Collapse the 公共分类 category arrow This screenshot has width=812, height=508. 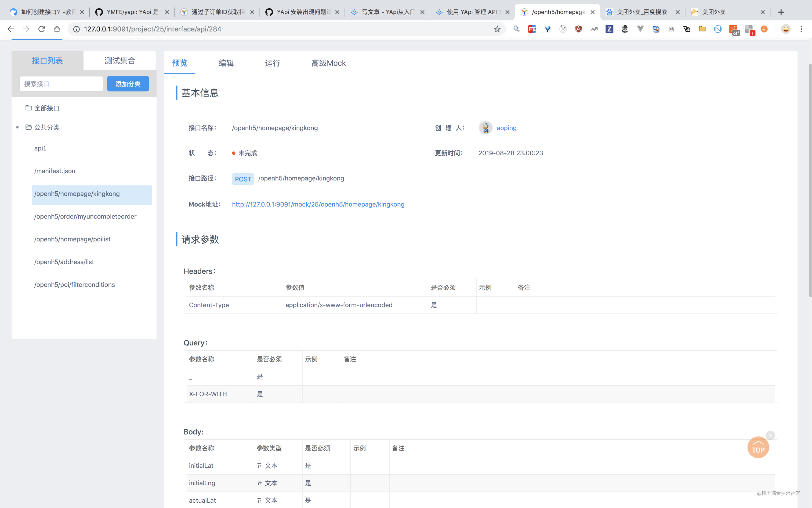coord(17,127)
